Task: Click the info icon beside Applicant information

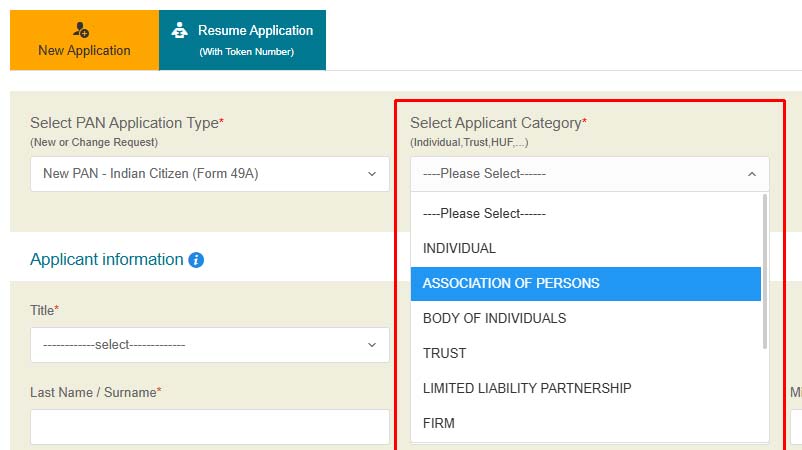Action: click(196, 260)
